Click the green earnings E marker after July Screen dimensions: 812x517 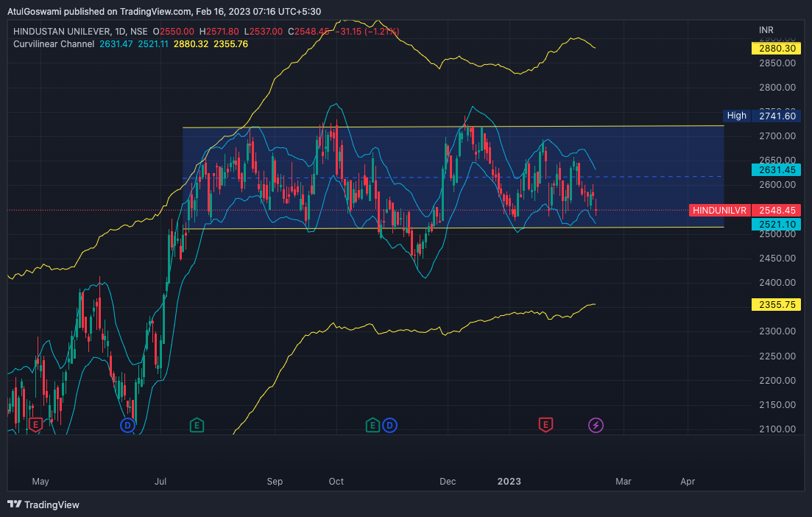pyautogui.click(x=197, y=425)
